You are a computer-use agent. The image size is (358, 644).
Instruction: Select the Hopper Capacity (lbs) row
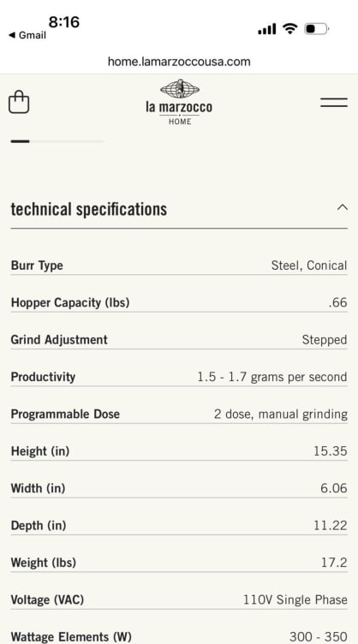(179, 302)
